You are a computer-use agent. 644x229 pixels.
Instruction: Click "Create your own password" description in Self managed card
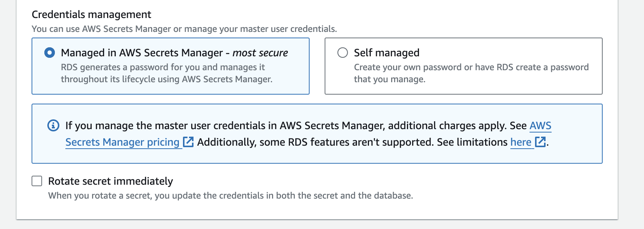[x=408, y=68]
